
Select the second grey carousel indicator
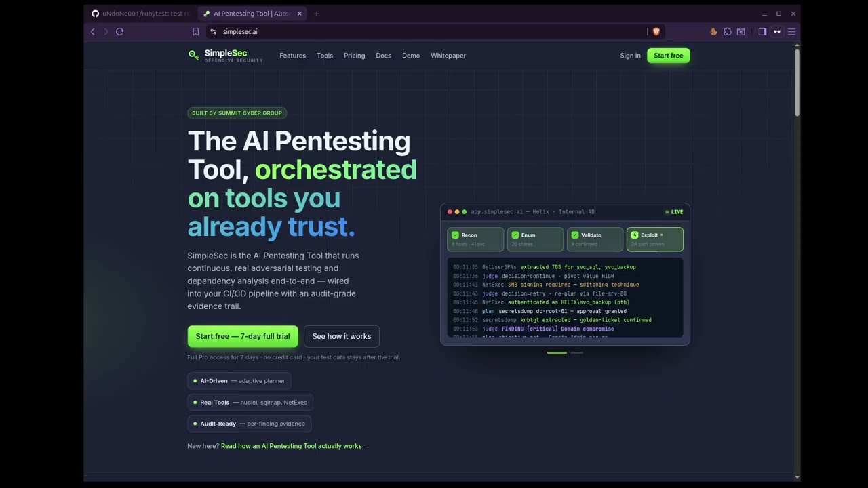pos(576,352)
